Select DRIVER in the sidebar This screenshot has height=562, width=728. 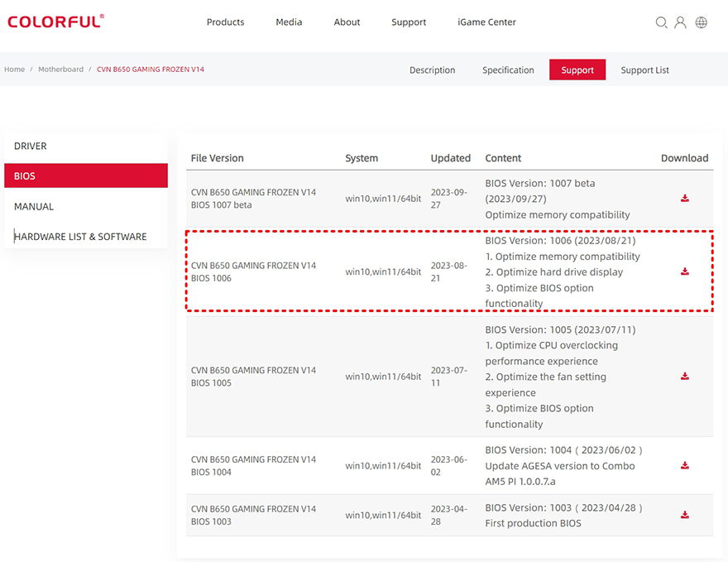point(86,146)
